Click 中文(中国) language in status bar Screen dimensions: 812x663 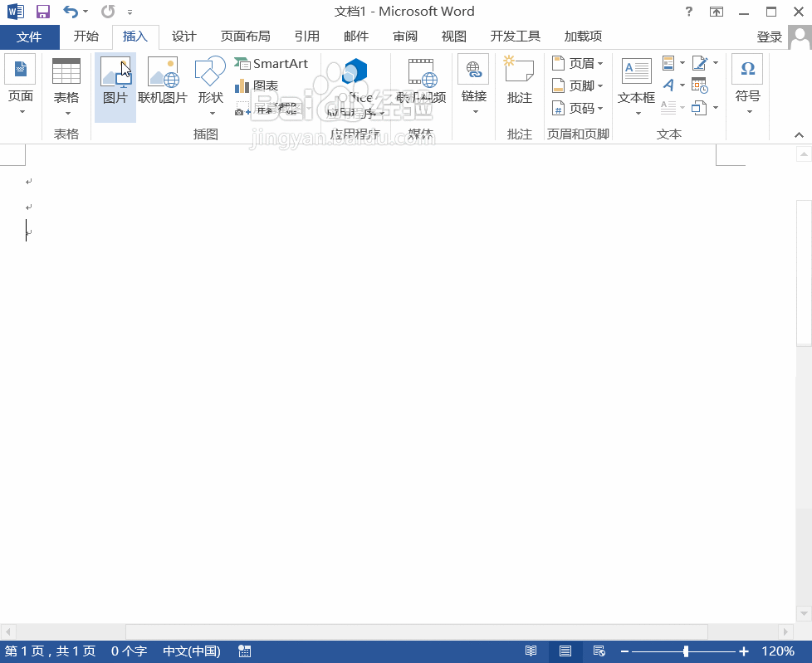pos(191,651)
